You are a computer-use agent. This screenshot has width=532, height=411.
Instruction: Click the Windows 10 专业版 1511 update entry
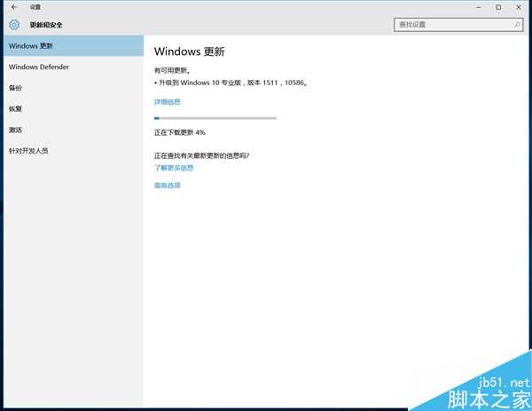[x=231, y=83]
